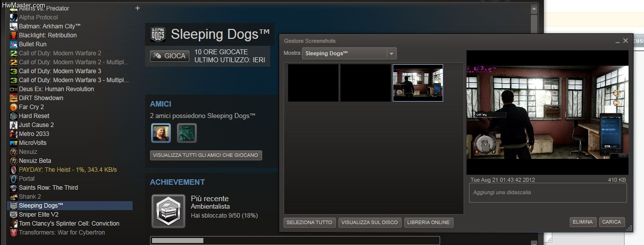
Task: Open the first friend's avatar
Action: coord(161,133)
